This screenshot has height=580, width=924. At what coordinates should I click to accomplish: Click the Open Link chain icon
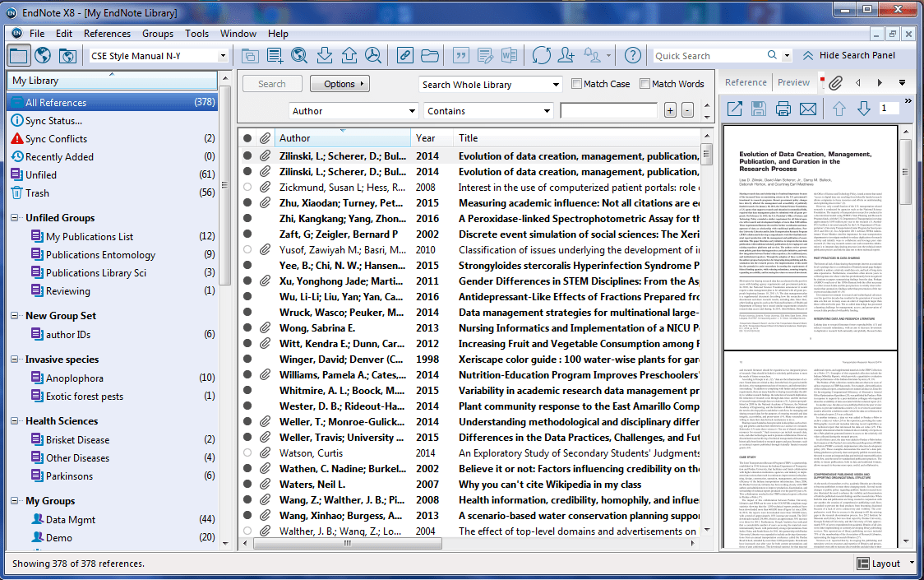404,56
